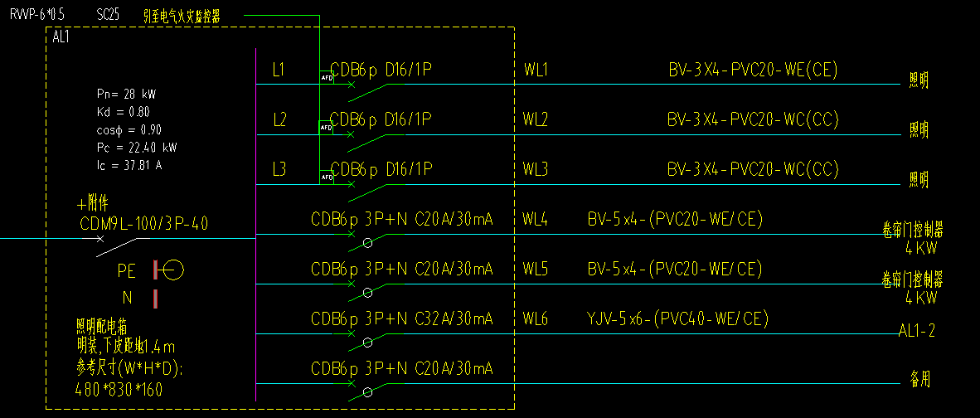
Task: Select the spare circuit breaker residual-current circle
Action: coord(367,392)
